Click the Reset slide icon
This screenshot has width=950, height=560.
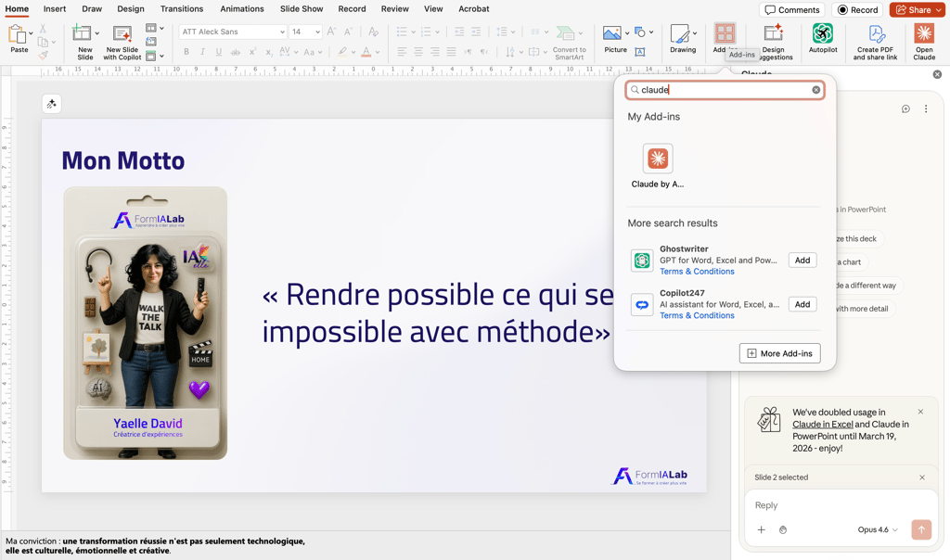coord(151,41)
